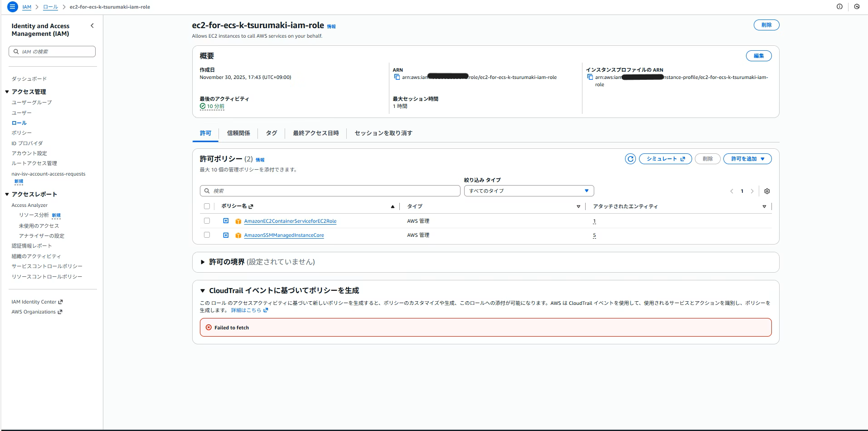Open アカウント設定 in the sidebar

tap(29, 153)
